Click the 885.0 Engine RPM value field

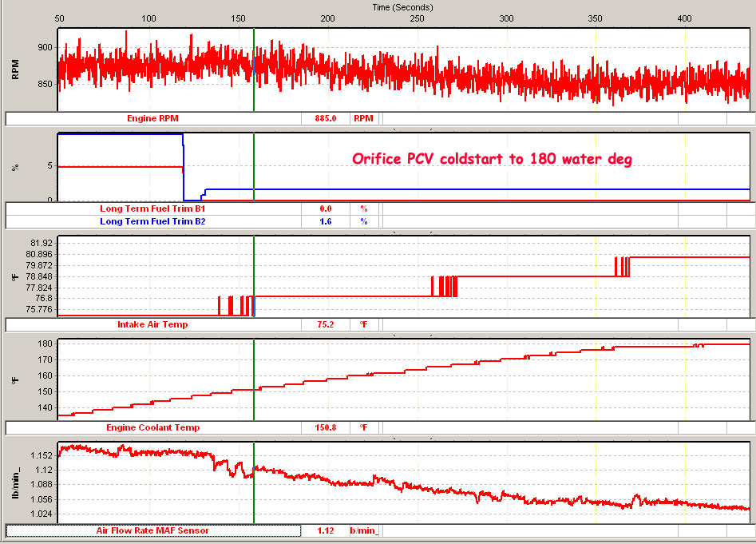pyautogui.click(x=326, y=118)
